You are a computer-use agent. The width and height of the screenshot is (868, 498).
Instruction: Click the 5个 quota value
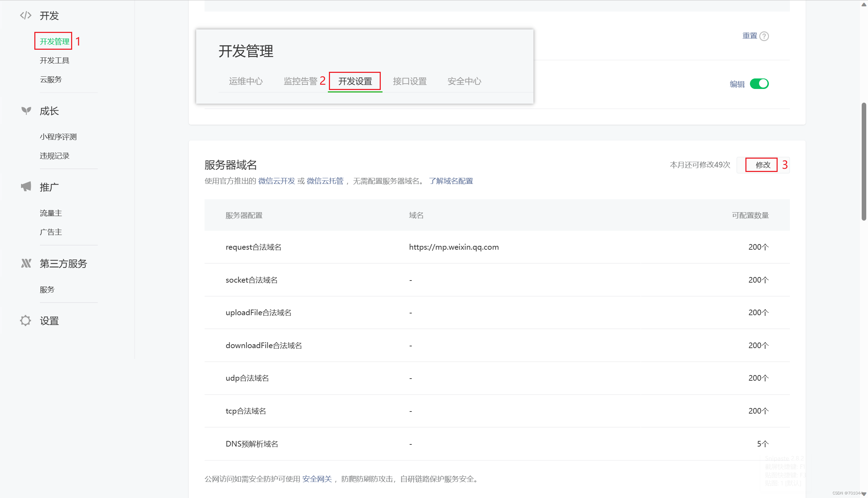point(763,444)
